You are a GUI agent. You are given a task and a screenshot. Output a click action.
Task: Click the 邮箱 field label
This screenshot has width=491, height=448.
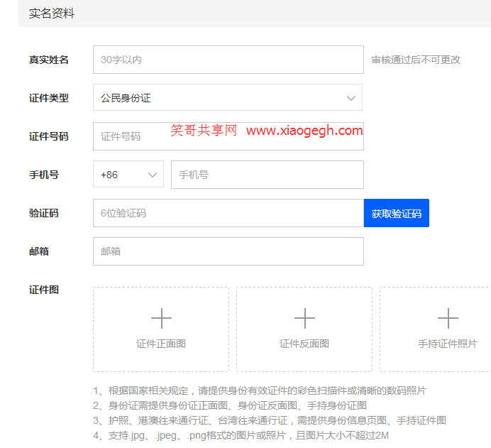click(39, 251)
